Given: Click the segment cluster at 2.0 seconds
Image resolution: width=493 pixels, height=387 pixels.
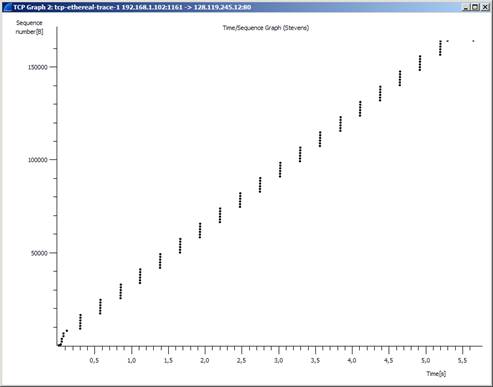Looking at the screenshot, I should 200,230.
